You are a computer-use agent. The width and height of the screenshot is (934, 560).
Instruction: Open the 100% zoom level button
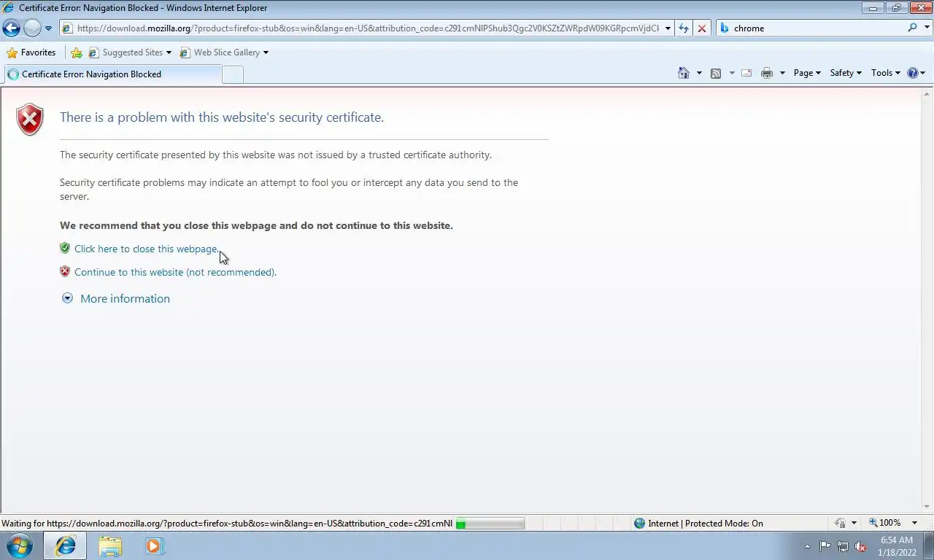click(x=884, y=523)
